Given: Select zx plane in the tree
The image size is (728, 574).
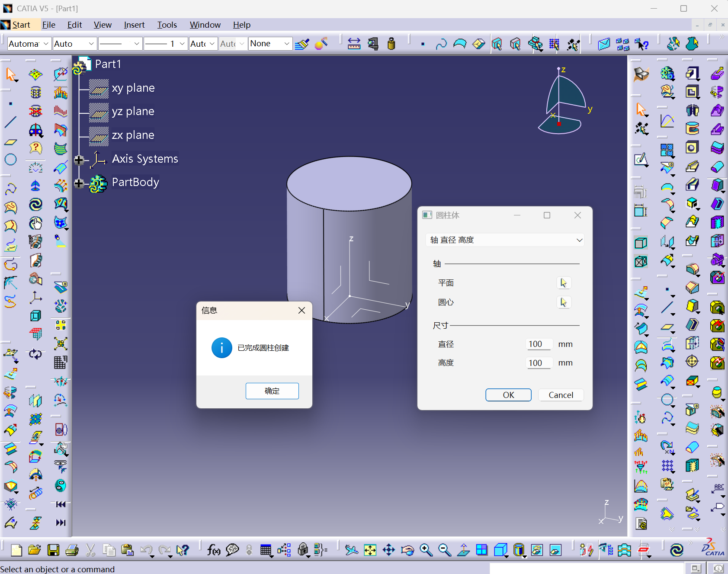Looking at the screenshot, I should click(133, 135).
